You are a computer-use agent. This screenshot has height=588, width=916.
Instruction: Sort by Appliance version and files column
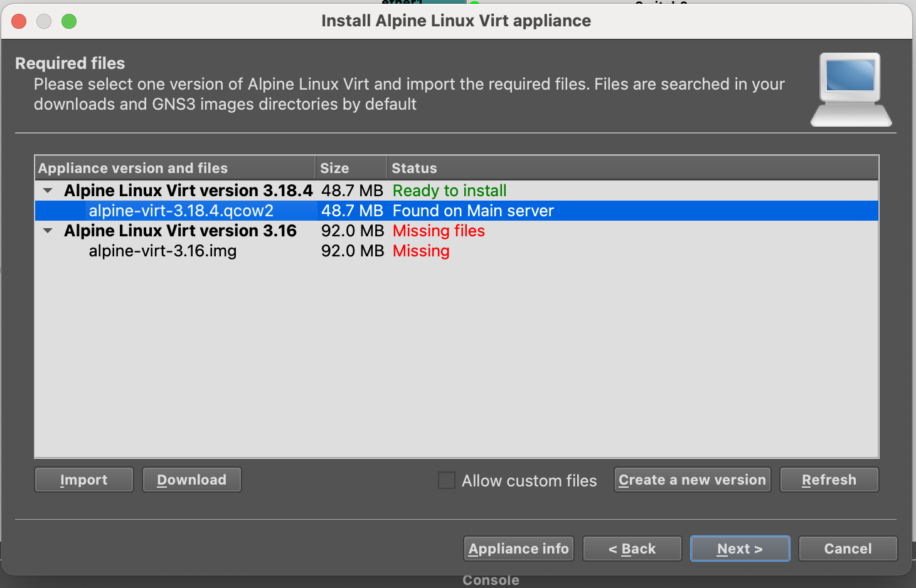[x=133, y=168]
